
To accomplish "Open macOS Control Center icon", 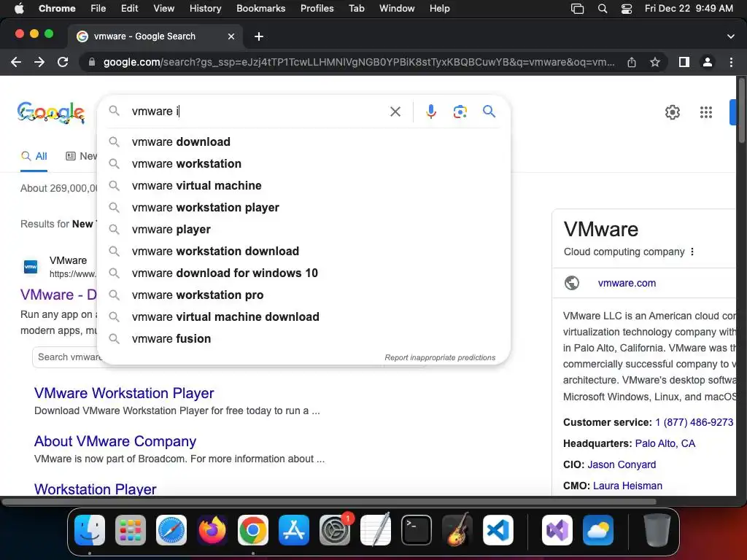I will (x=626, y=9).
